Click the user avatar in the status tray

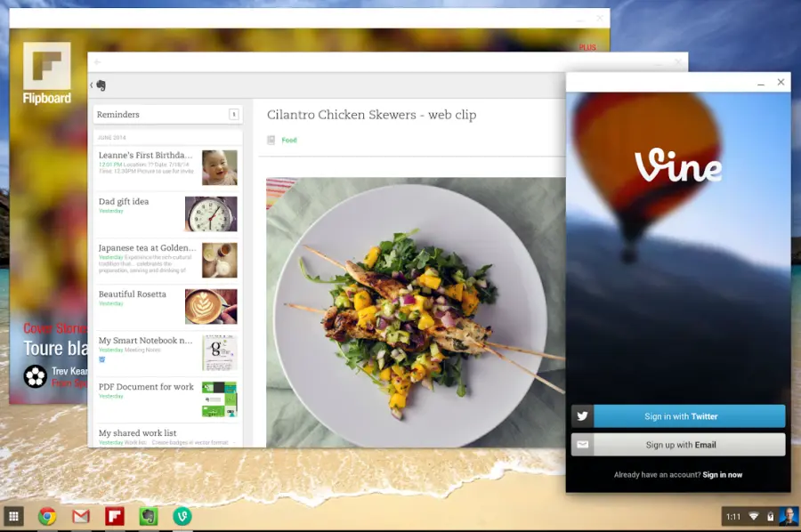788,516
